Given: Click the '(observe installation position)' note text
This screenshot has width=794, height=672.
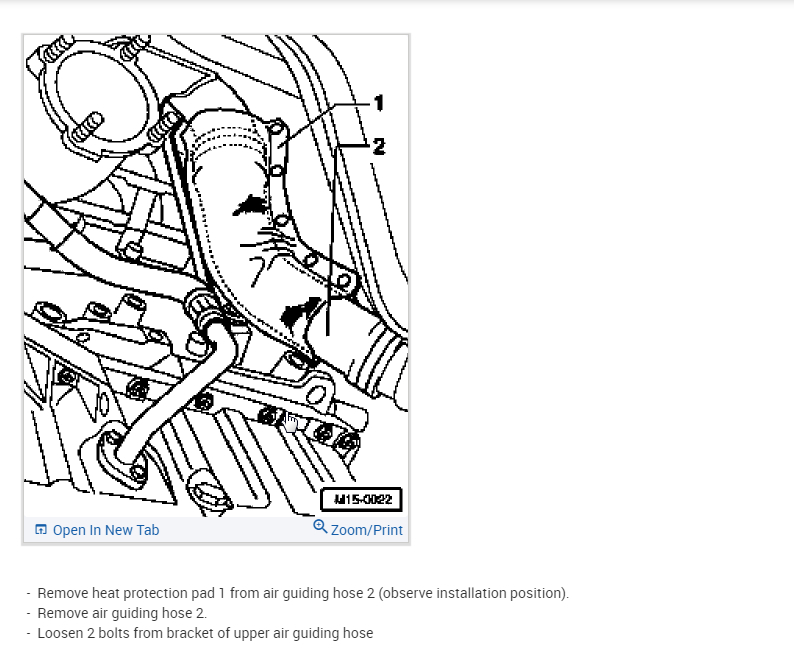Looking at the screenshot, I should tap(473, 593).
